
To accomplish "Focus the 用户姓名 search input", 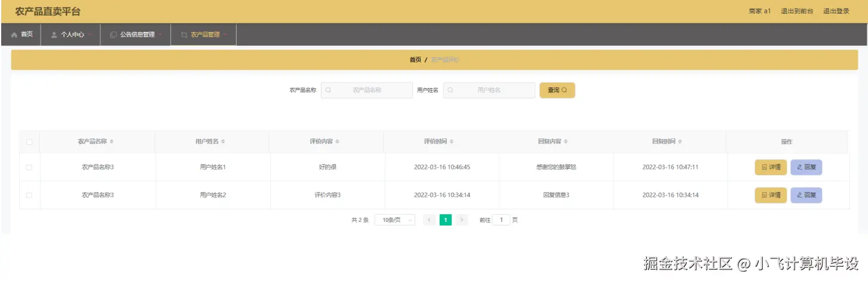I will pyautogui.click(x=489, y=90).
